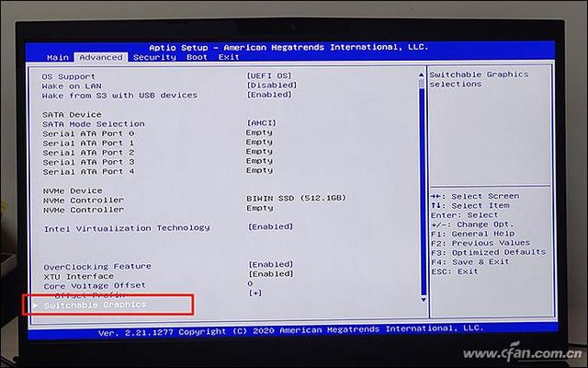The image size is (588, 368).
Task: Select the Serial ATA Port 0 row
Action: click(x=157, y=133)
